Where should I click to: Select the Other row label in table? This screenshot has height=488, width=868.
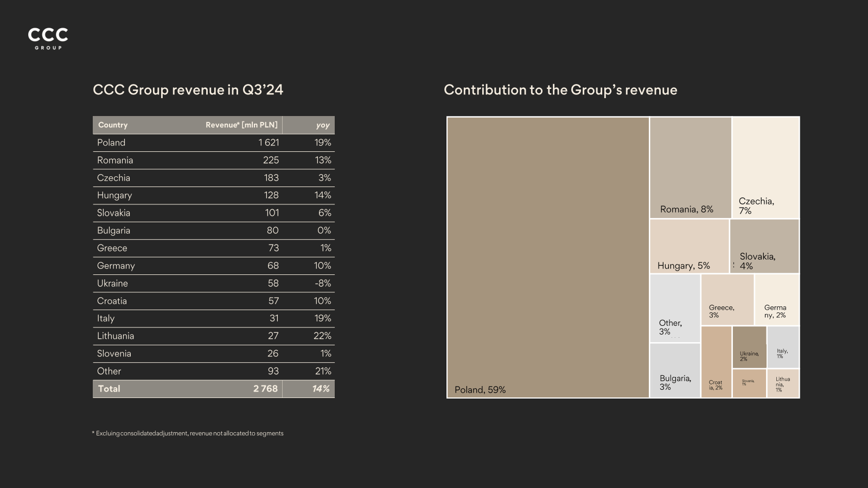[x=109, y=371]
